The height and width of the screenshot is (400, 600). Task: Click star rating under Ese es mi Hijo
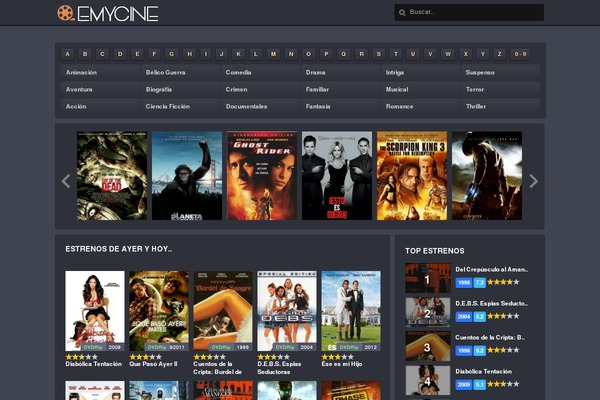(338, 357)
